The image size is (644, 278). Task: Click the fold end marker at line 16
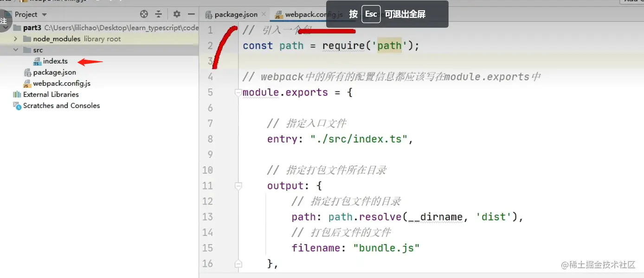tap(238, 264)
